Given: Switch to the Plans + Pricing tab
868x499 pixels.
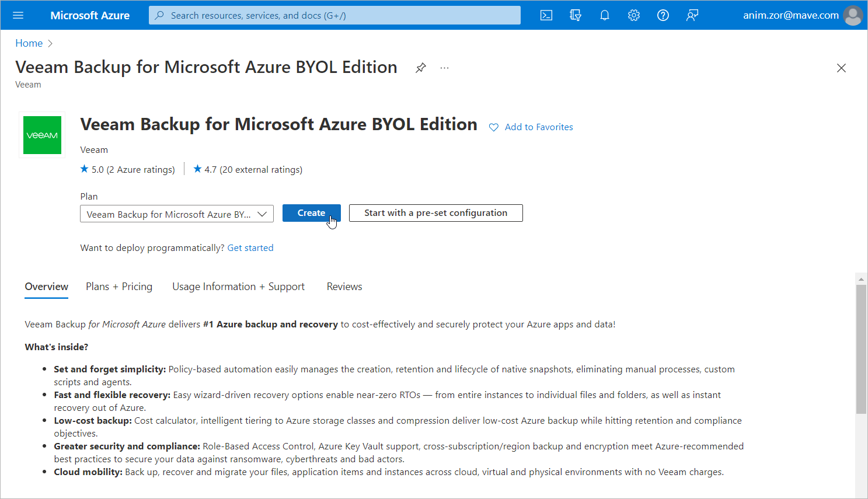Looking at the screenshot, I should 119,287.
